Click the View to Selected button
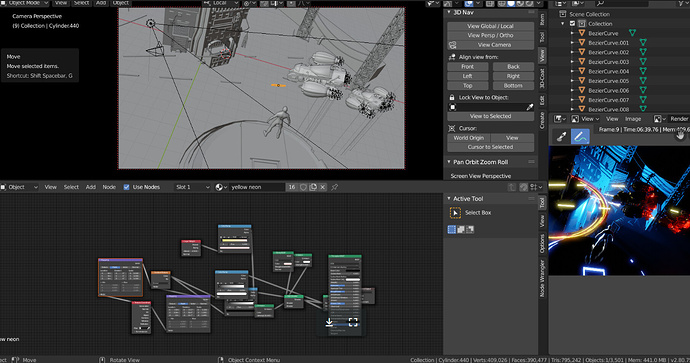Image resolution: width=690 pixels, height=363 pixels. [490, 116]
